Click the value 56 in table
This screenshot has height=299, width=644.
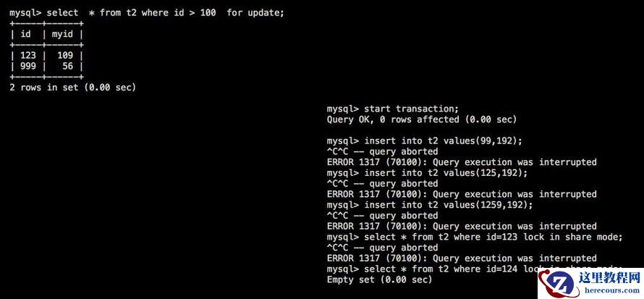tap(68, 66)
